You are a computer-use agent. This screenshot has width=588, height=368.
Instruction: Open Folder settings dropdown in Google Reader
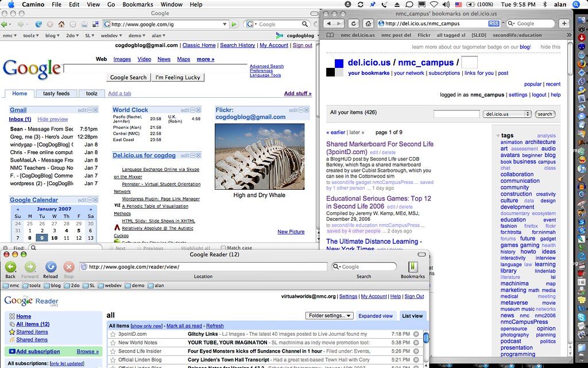click(329, 316)
